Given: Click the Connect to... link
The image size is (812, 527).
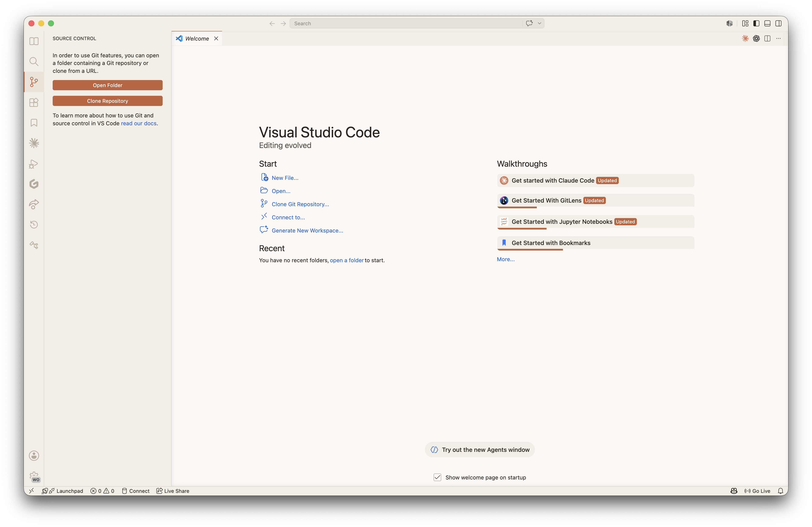Looking at the screenshot, I should [x=288, y=217].
